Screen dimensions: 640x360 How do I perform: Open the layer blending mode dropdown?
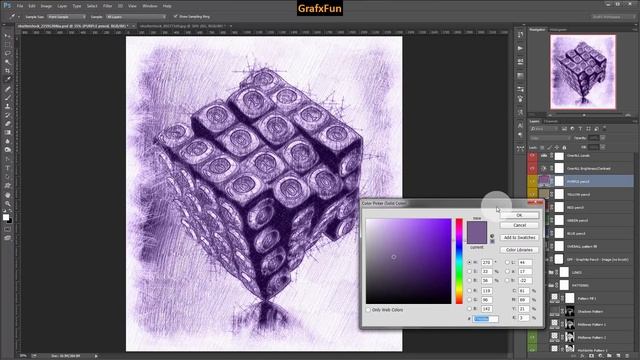coord(550,138)
